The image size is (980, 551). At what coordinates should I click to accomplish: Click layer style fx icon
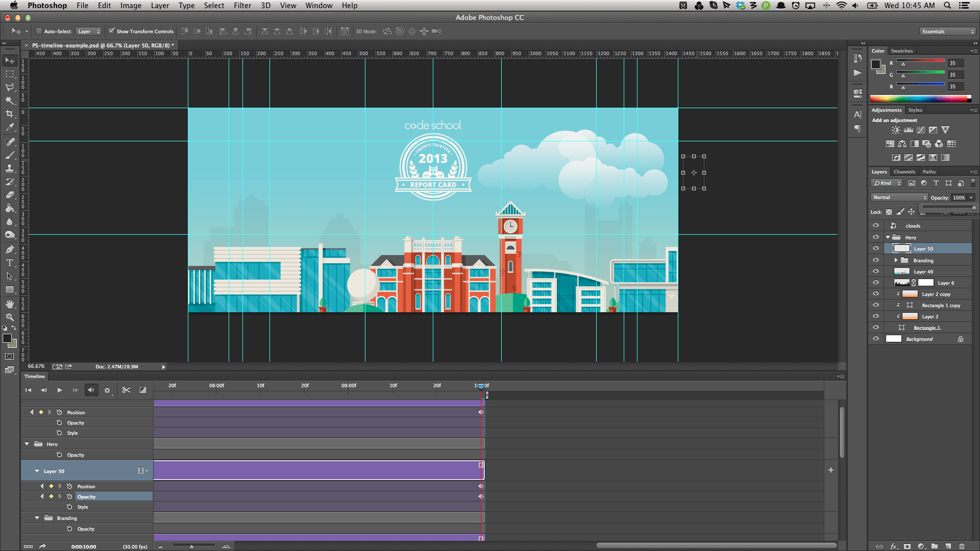point(894,546)
